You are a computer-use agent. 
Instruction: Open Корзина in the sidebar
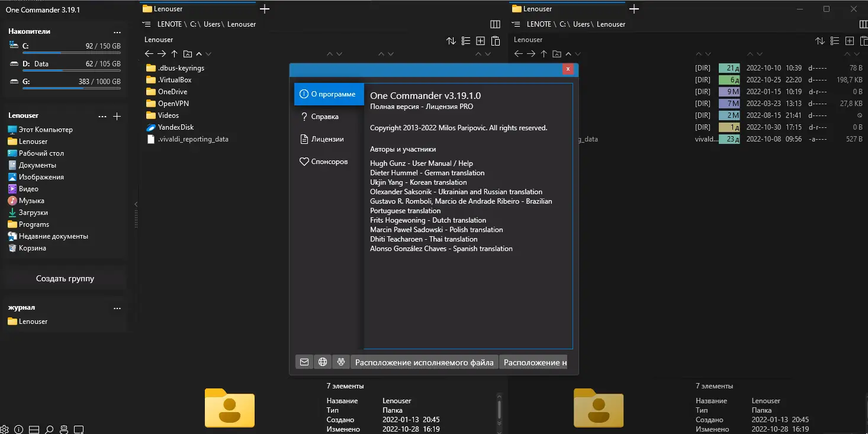tap(27, 248)
